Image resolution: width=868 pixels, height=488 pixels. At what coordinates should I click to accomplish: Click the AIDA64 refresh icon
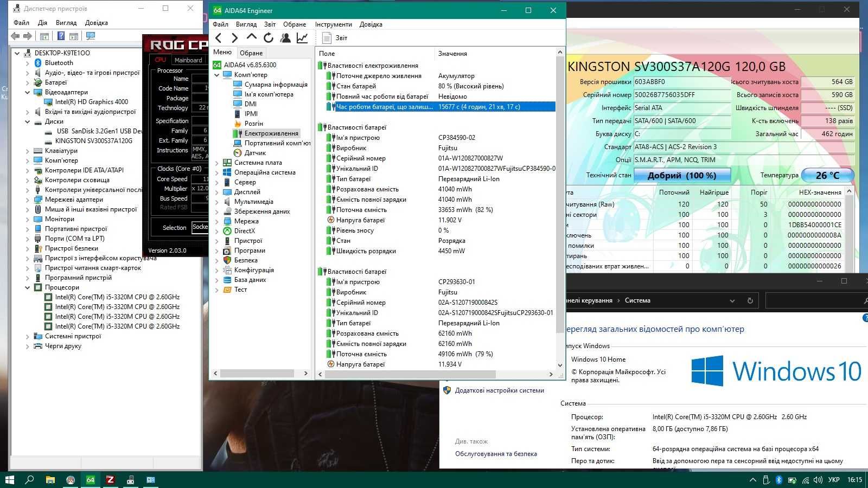[x=268, y=38]
